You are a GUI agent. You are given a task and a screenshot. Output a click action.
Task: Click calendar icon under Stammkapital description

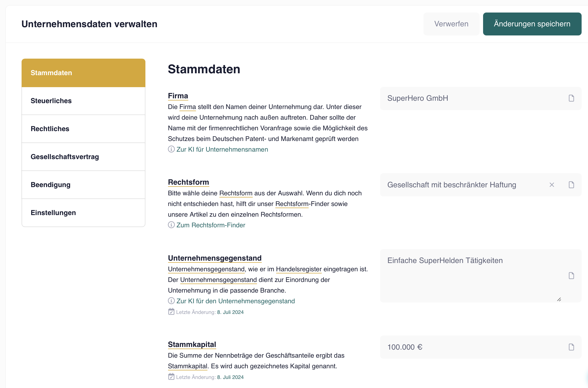click(x=171, y=377)
